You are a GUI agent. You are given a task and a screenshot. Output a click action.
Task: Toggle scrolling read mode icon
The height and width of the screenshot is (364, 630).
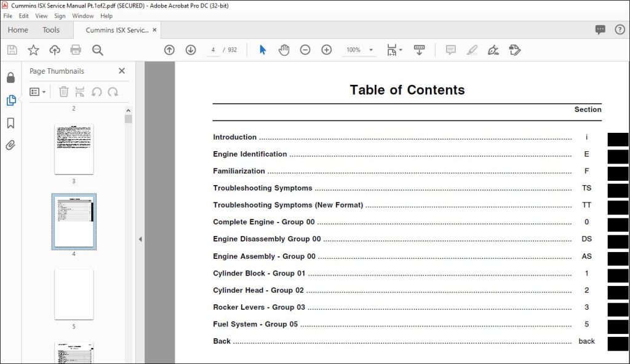419,50
